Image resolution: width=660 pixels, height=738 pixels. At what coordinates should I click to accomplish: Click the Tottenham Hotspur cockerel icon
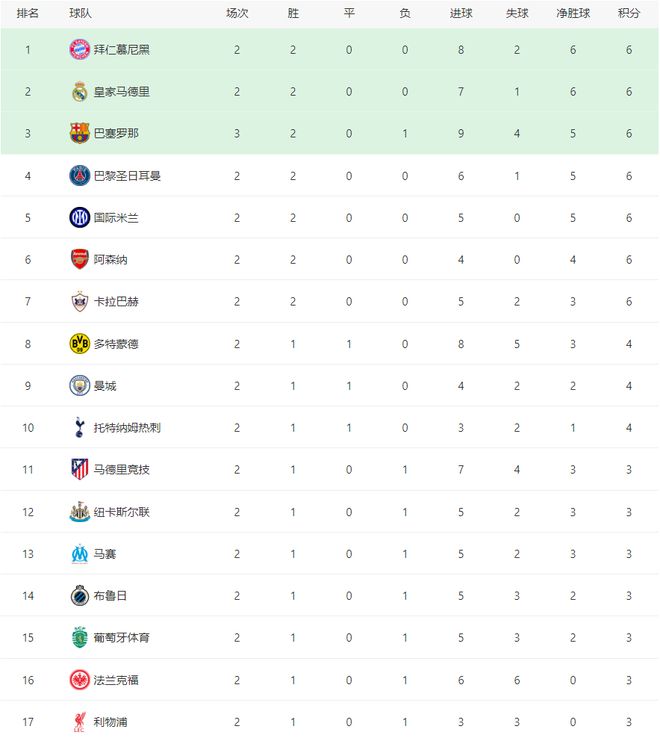tap(79, 427)
